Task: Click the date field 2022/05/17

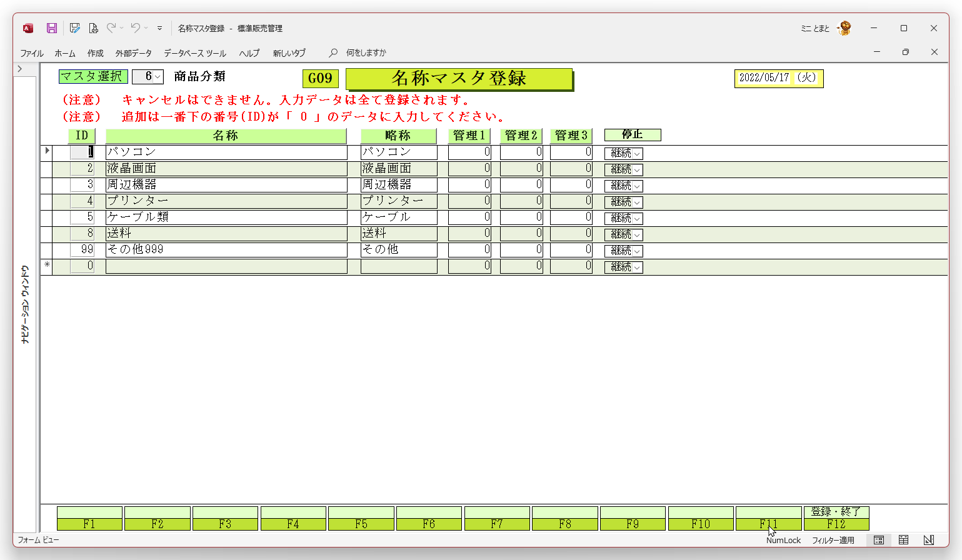Action: tap(779, 78)
